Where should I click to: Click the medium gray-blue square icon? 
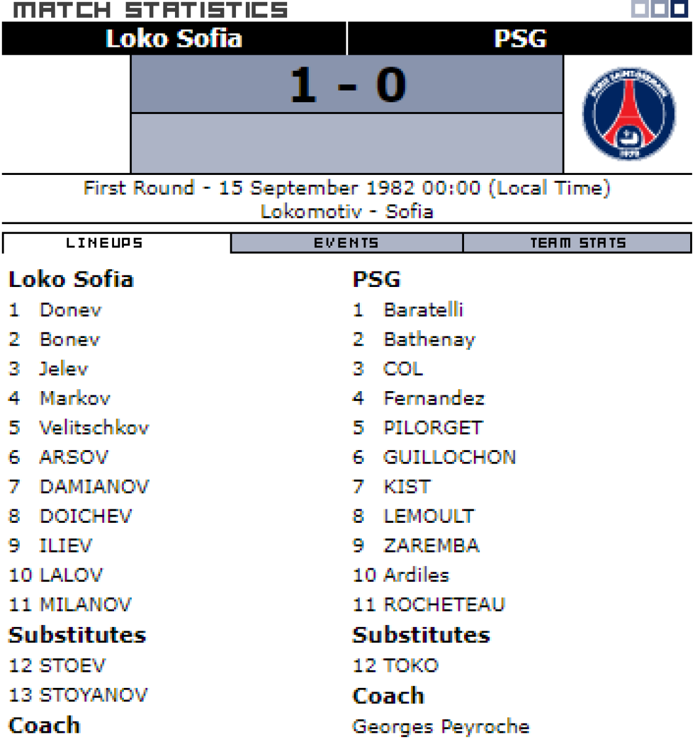pos(659,9)
